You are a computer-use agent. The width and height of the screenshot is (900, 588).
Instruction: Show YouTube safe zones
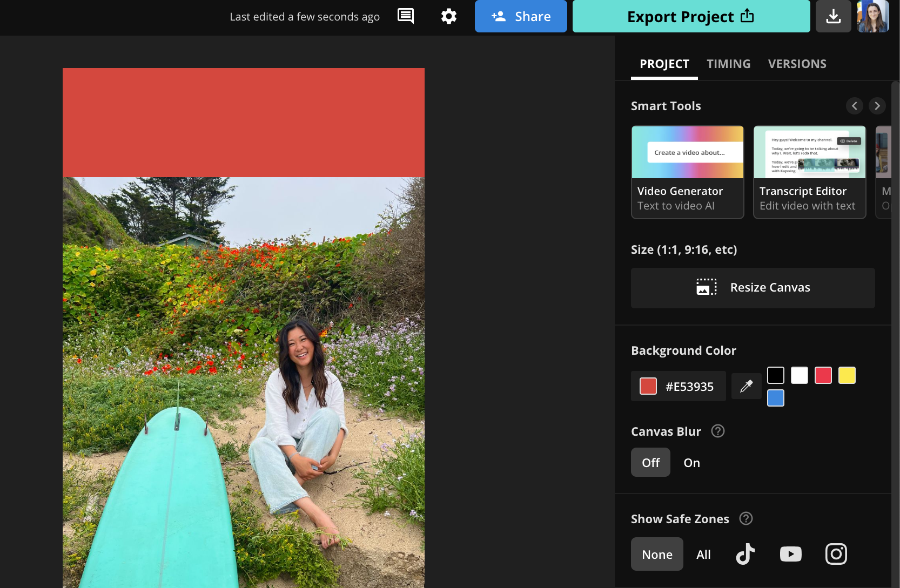[x=791, y=554]
